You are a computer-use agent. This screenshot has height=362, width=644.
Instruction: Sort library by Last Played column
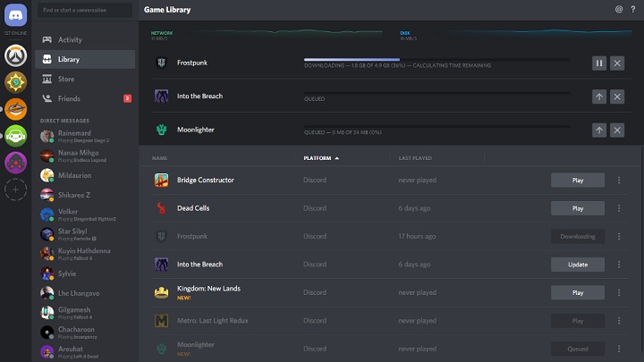[x=415, y=158]
